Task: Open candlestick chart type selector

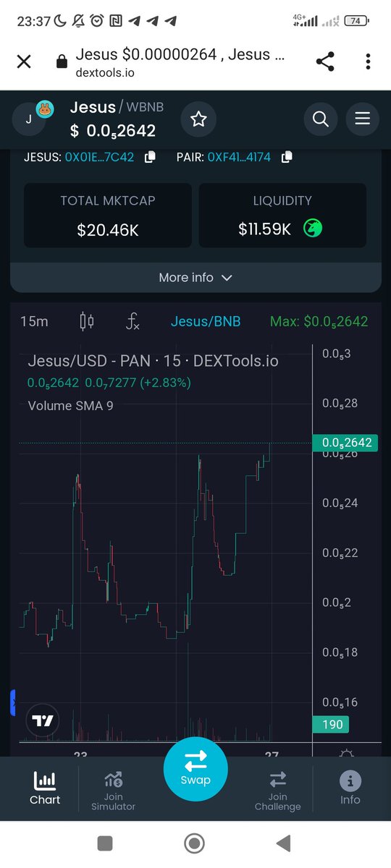Action: click(x=87, y=321)
